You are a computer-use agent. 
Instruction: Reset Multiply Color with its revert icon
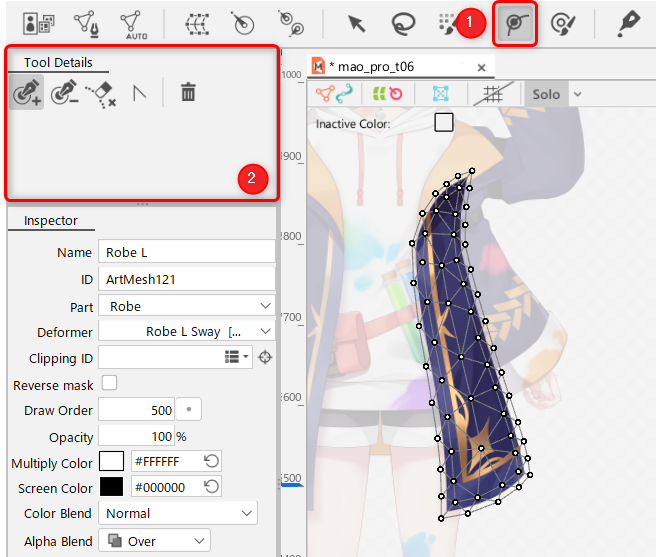(x=210, y=462)
